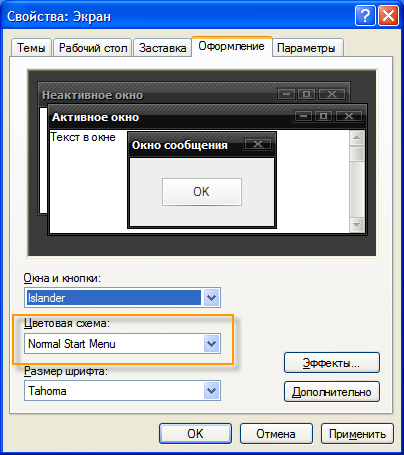
Task: Click the Эффекты button
Action: coord(332,363)
